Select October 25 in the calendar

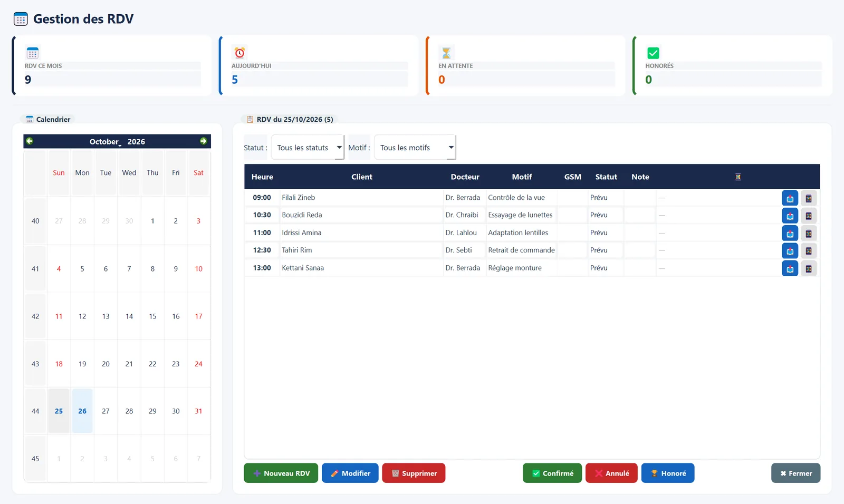(59, 411)
